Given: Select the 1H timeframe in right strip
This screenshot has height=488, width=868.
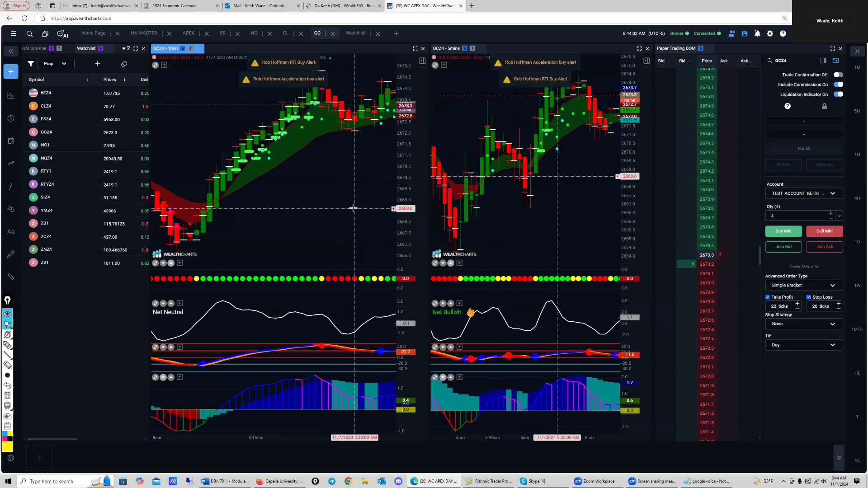Looking at the screenshot, I should pyautogui.click(x=857, y=155).
